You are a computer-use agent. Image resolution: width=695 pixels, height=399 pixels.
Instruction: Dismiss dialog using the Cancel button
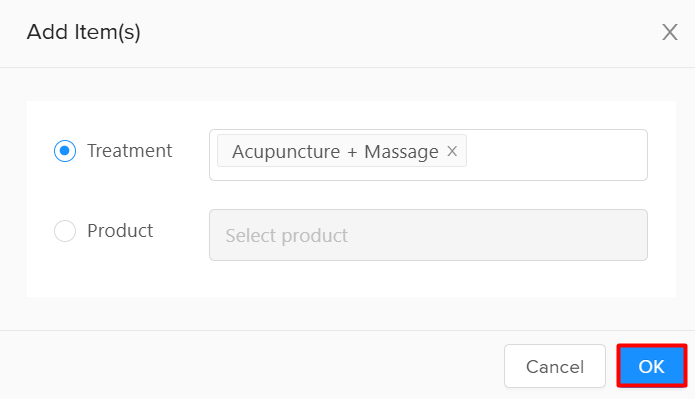coord(554,366)
